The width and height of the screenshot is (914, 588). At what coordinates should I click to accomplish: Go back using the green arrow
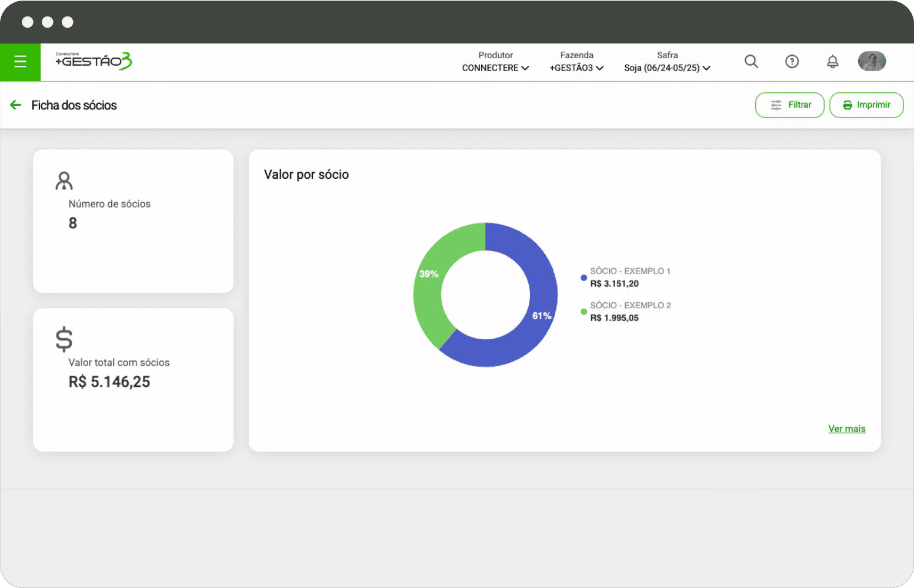(x=16, y=105)
